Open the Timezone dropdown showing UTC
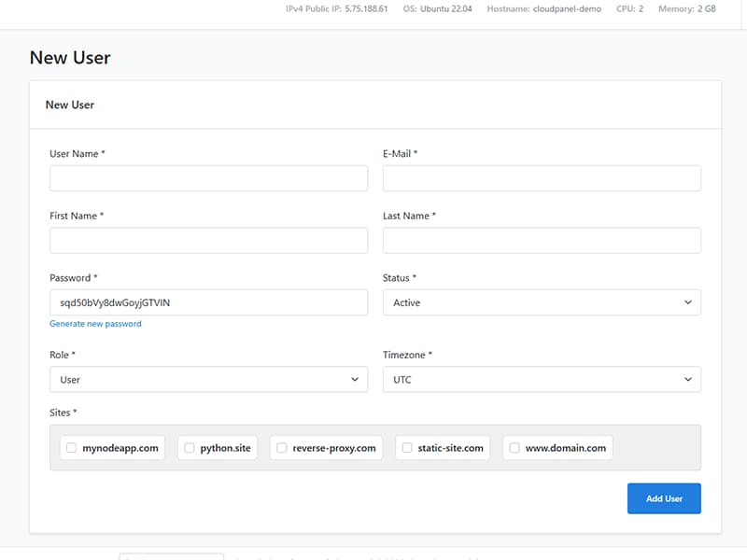Viewport: 747px width, 560px height. tap(542, 380)
